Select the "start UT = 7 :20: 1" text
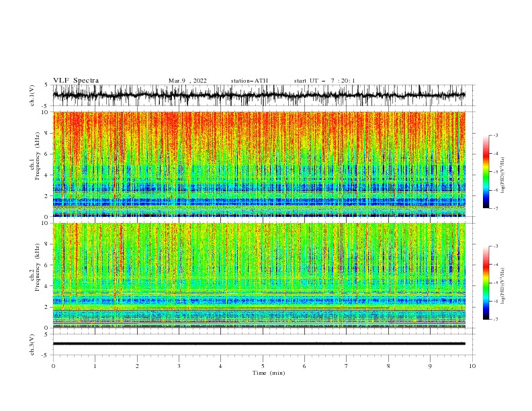Viewport: 532px width, 411px height. tap(324, 81)
